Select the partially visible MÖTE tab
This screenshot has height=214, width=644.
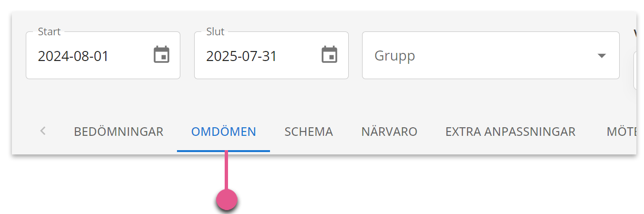click(x=621, y=132)
